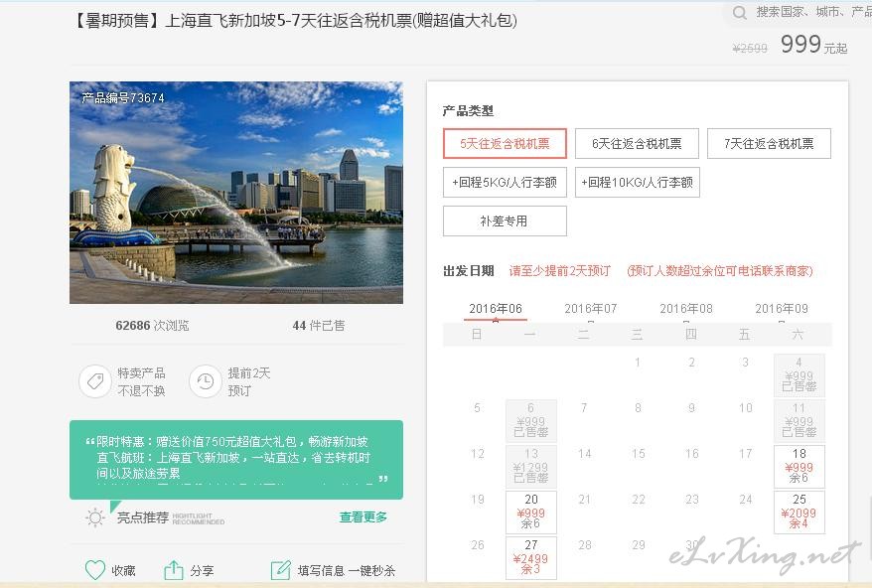The height and width of the screenshot is (588, 872).
Task: Click the heart favorite icon
Action: tap(95, 570)
